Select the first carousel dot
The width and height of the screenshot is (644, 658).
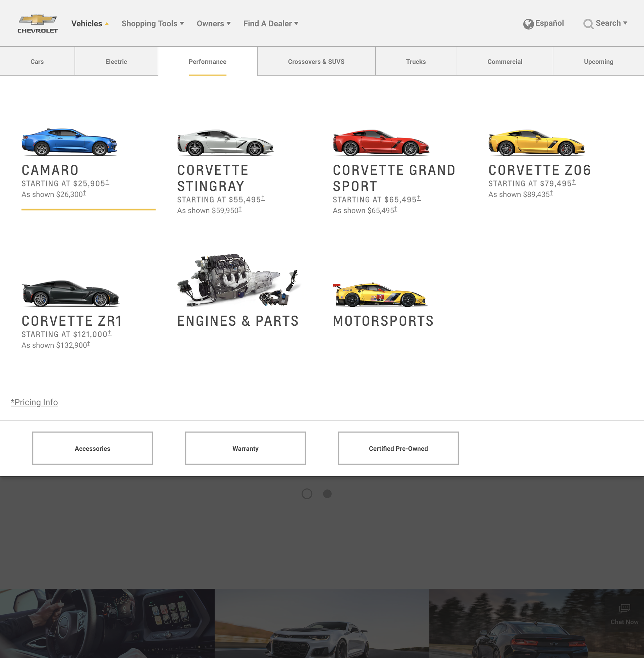point(307,494)
